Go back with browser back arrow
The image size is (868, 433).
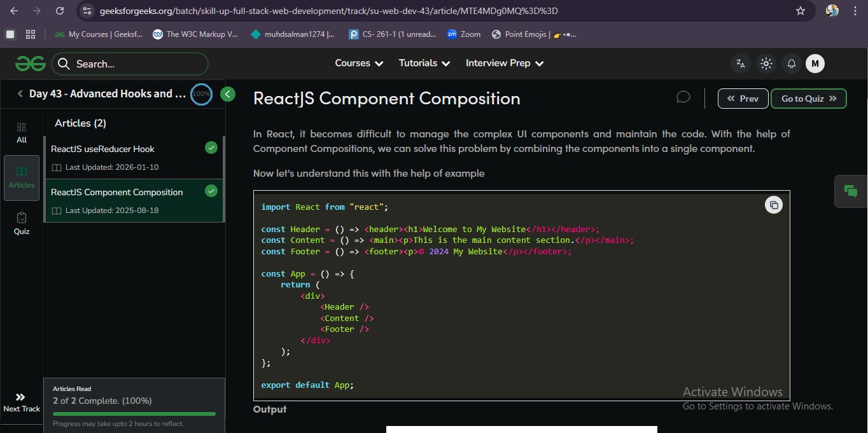(15, 11)
